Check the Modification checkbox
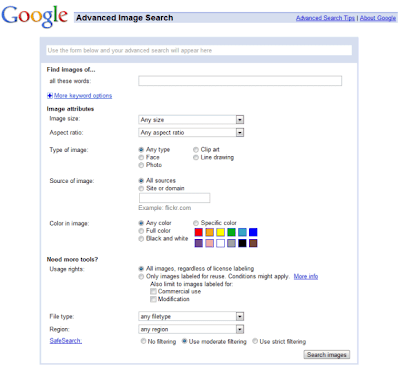Viewport: 400px width, 366px height. coord(153,299)
